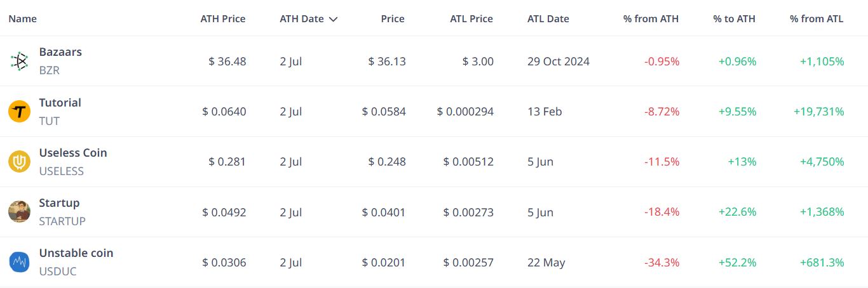Open the Startup coin link
868x288 pixels.
pos(60,203)
